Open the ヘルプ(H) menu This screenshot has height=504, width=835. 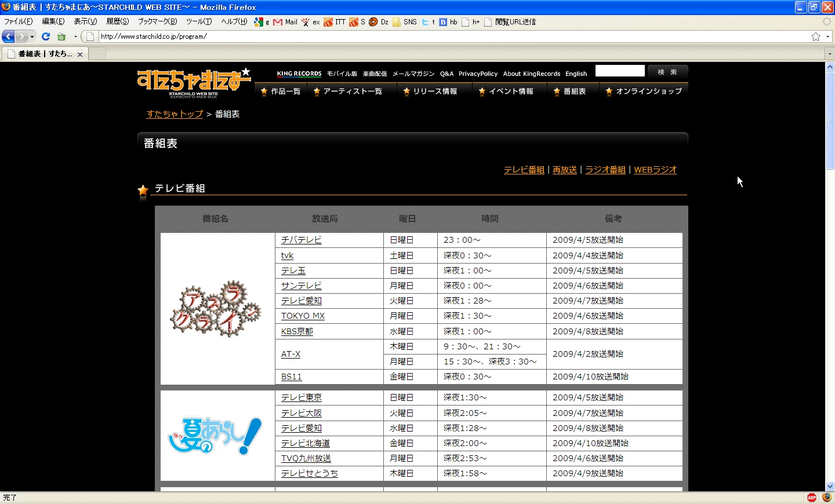tap(234, 22)
